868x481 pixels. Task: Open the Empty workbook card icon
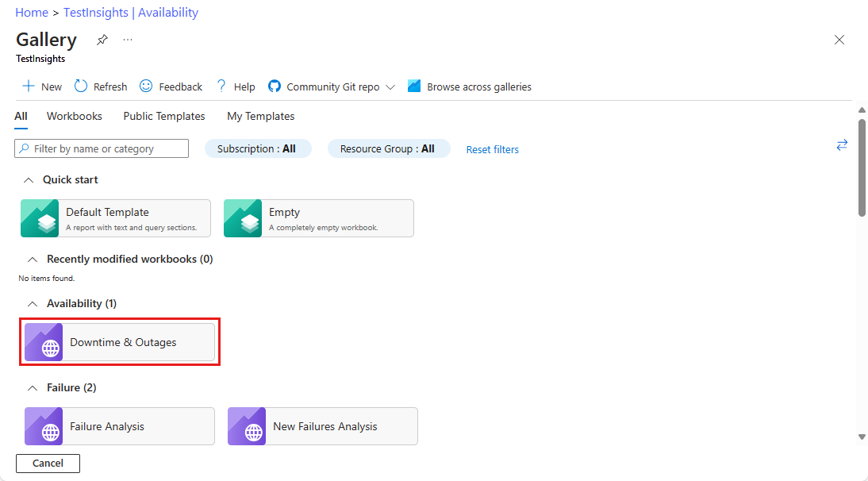243,218
